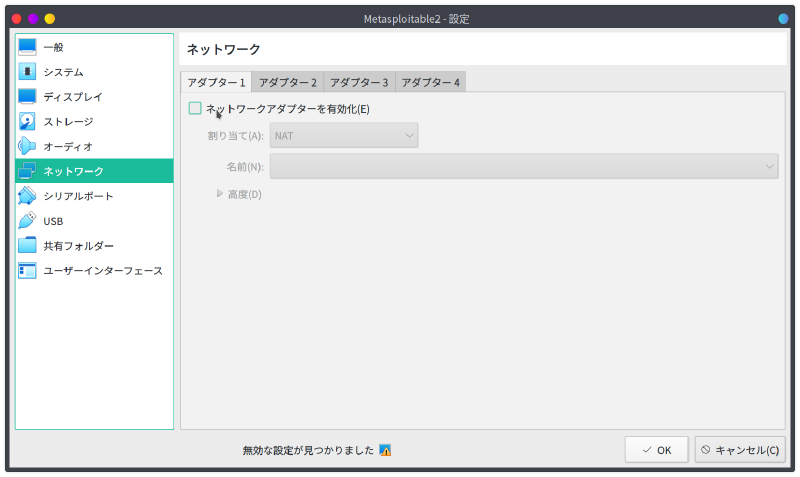Select the Audio (オーディオ) speaker icon
This screenshot has height=477, width=800.
point(27,146)
